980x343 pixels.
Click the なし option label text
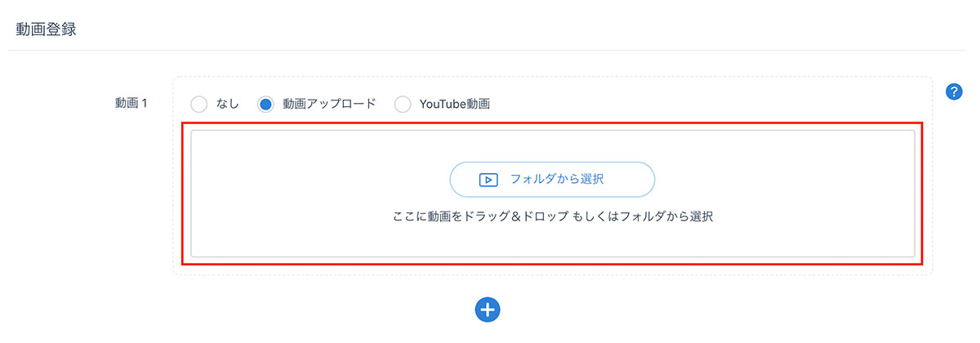[x=228, y=105]
